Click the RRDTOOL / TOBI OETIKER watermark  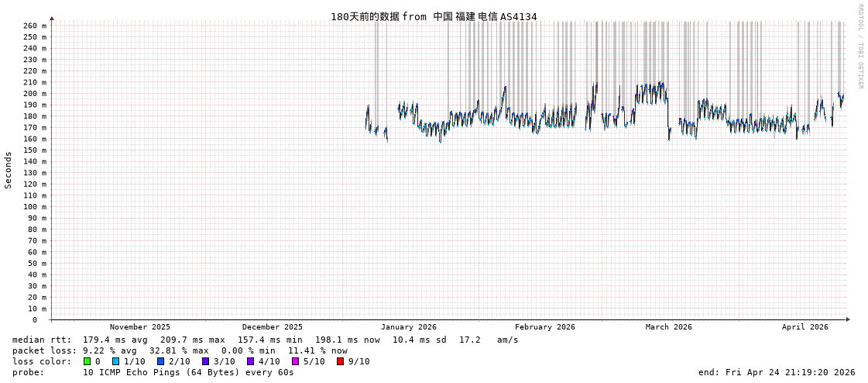coord(860,47)
